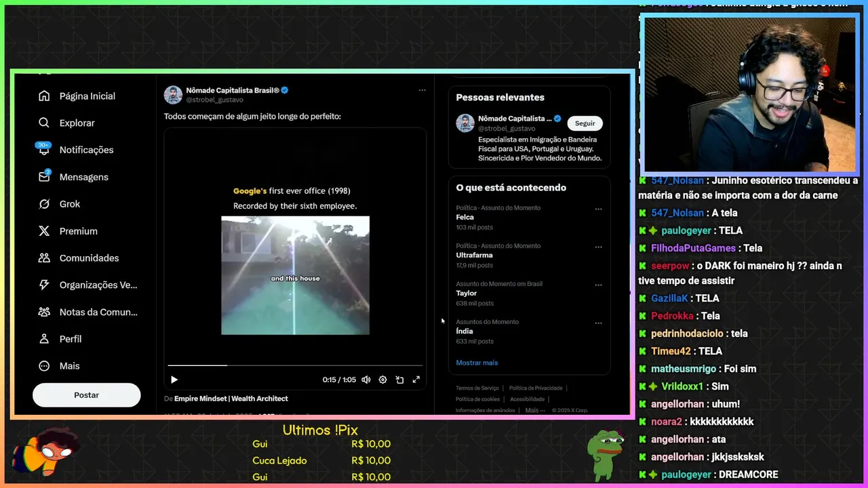Image resolution: width=868 pixels, height=488 pixels.
Task: Click avatar in Pessoas relevantes card
Action: pyautogui.click(x=465, y=123)
